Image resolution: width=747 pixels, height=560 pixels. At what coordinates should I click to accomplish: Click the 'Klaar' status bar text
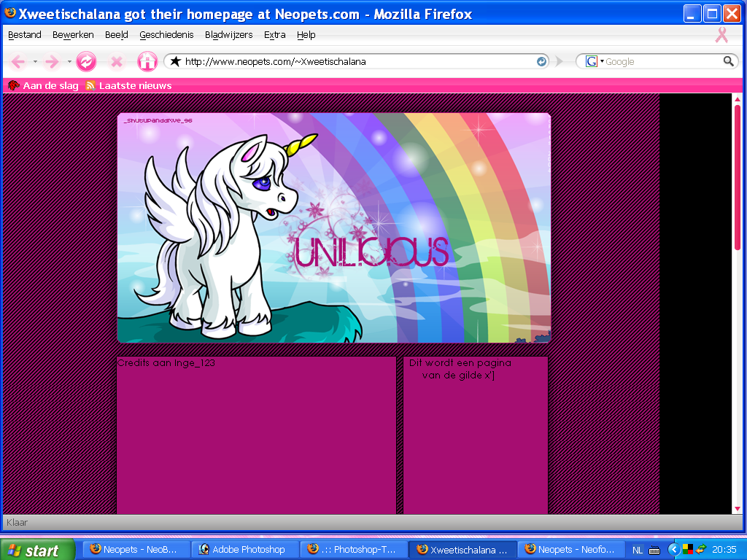pyautogui.click(x=18, y=522)
